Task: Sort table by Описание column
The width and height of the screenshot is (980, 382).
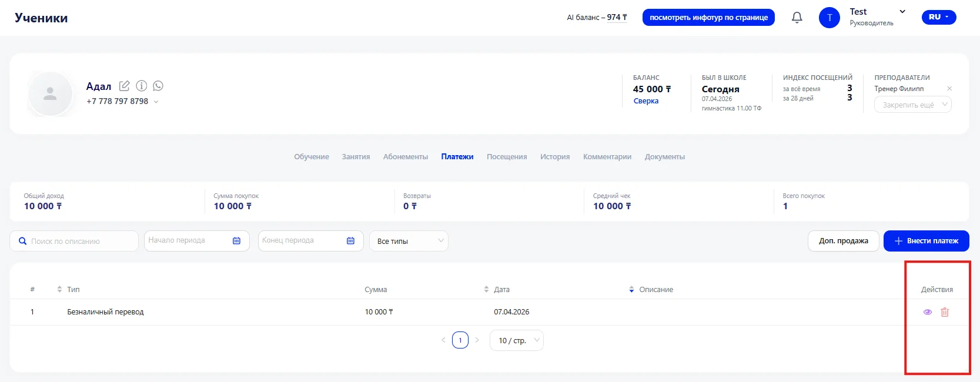Action: pyautogui.click(x=631, y=289)
